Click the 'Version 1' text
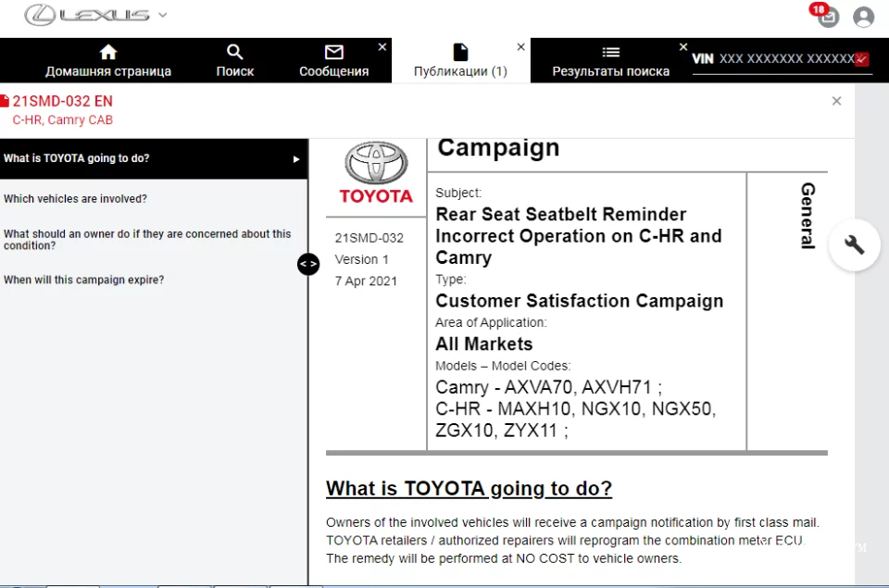 click(362, 259)
